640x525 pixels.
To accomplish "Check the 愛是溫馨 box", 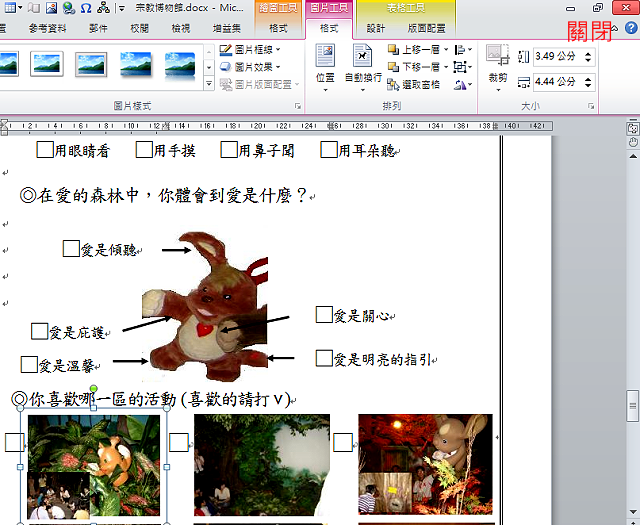I will coord(29,364).
